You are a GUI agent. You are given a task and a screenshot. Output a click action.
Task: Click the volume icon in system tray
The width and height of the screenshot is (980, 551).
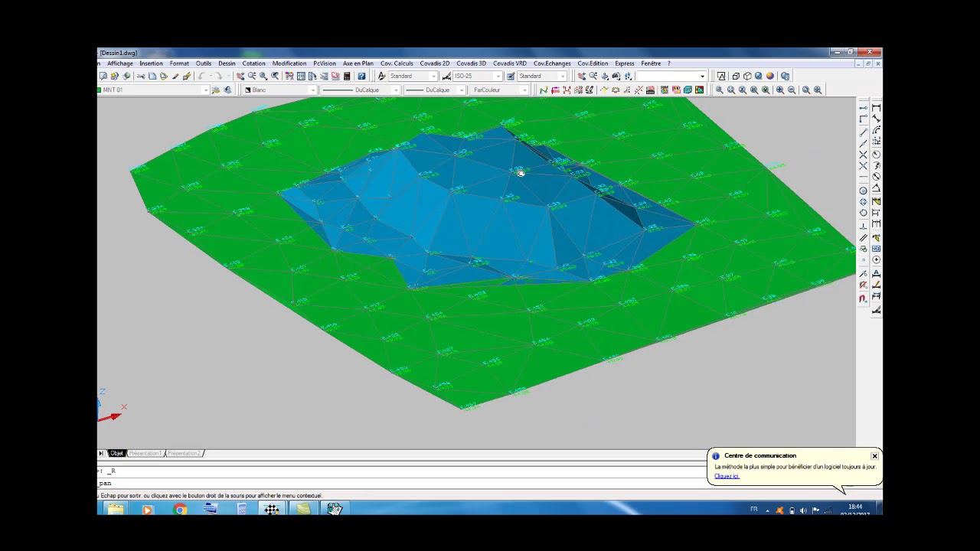(x=803, y=510)
